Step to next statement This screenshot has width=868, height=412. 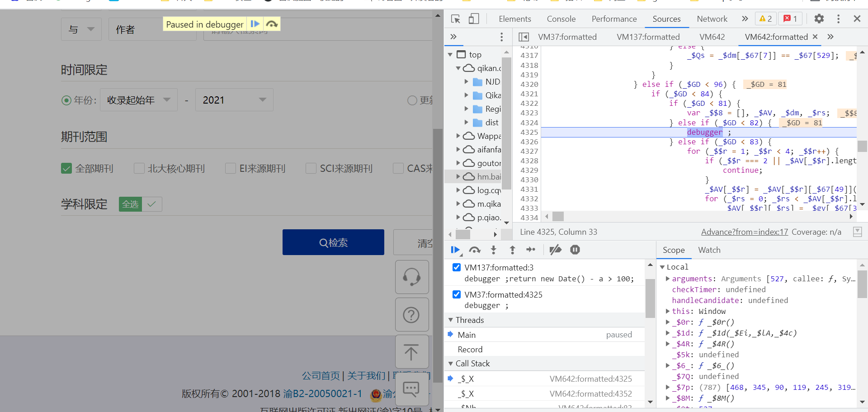(531, 250)
